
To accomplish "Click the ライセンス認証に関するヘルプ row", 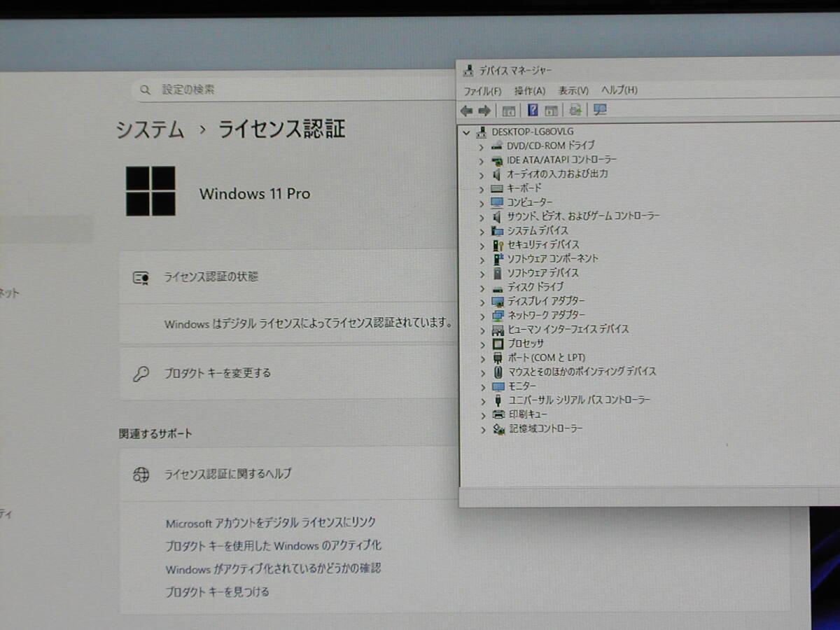I will (288, 475).
